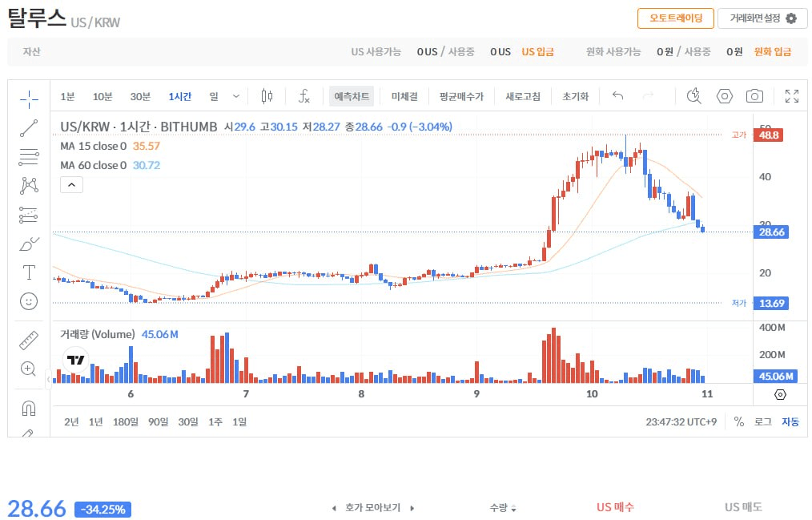The width and height of the screenshot is (812, 520).
Task: Click the US 입금 deposit link
Action: pyautogui.click(x=537, y=51)
